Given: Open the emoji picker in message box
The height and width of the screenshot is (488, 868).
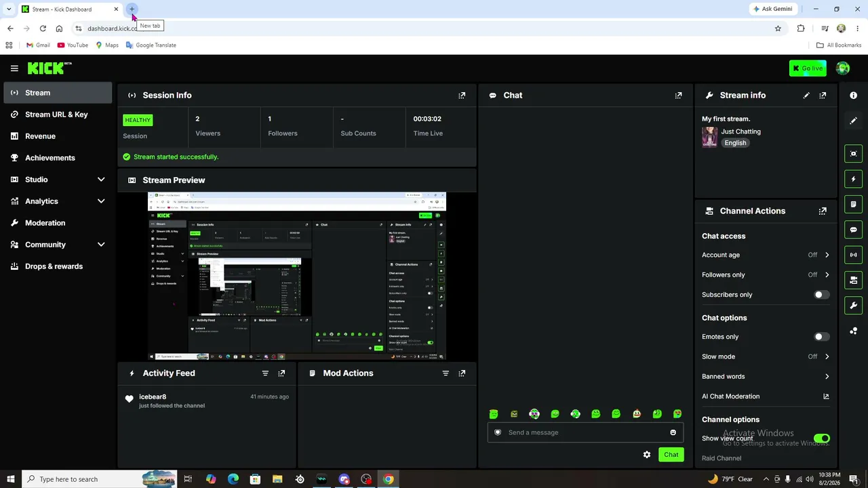Looking at the screenshot, I should point(673,432).
